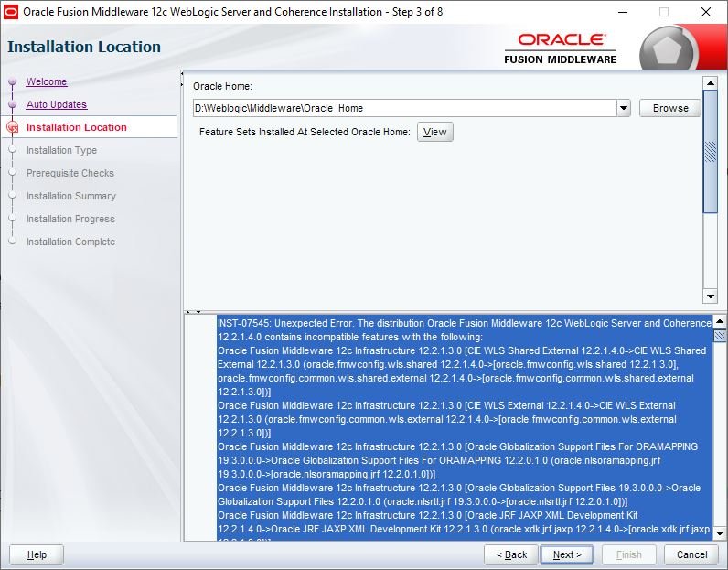Click the gray pentagon emblem graphic
Image resolution: width=728 pixels, height=570 pixels.
coord(669,49)
